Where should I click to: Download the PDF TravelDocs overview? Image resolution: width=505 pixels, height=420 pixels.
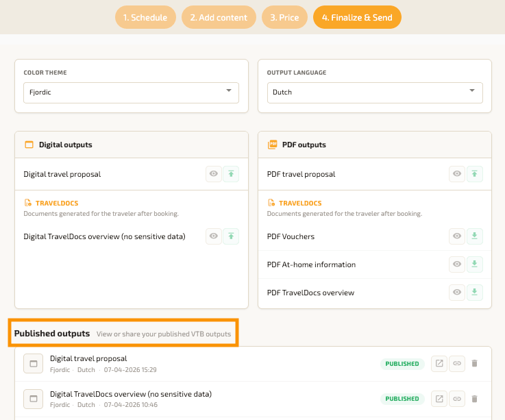(474, 293)
